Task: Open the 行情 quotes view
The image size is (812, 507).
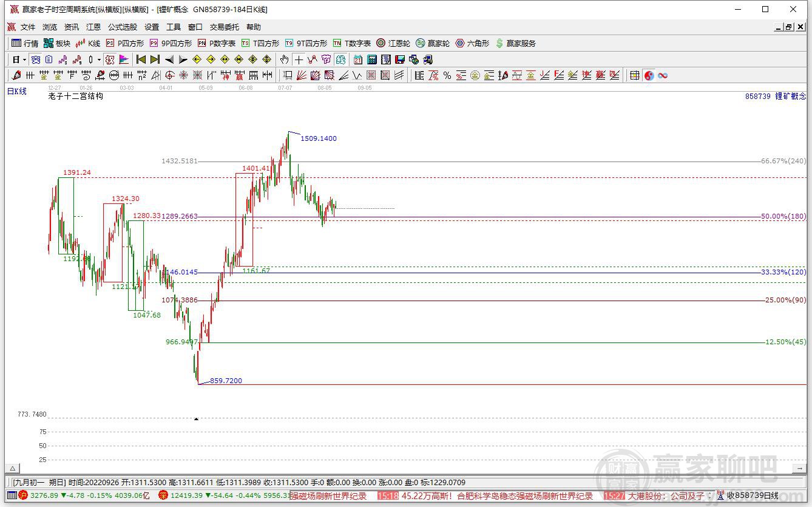Action: [25, 43]
